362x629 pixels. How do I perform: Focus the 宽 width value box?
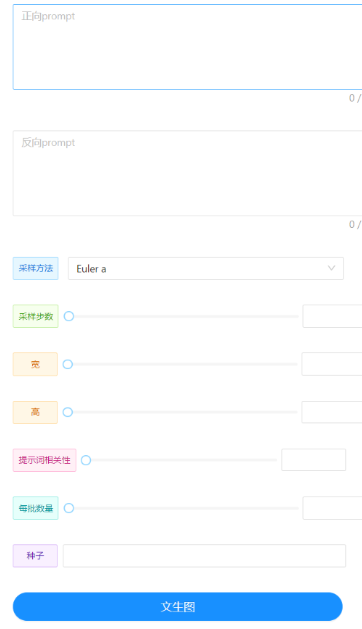pyautogui.click(x=332, y=364)
